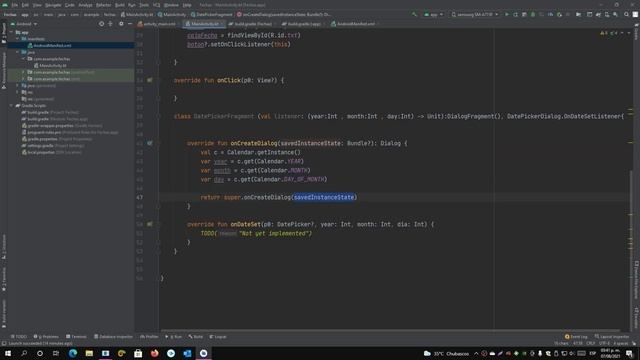This screenshot has height=360, width=640.
Task: Select AndroidManifest.xml in the project tree
Action: point(52,45)
